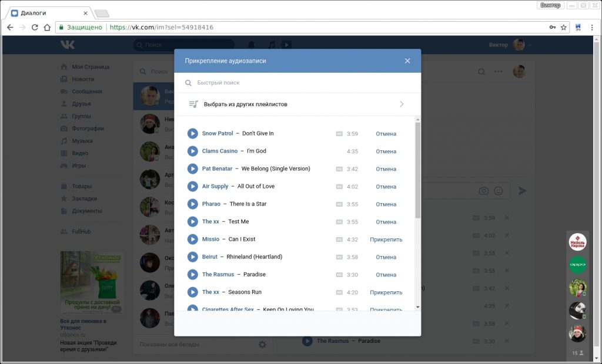The width and height of the screenshot is (602, 364).
Task: Attach The xx Seasons Run via "Прикрепить"
Action: tap(386, 292)
